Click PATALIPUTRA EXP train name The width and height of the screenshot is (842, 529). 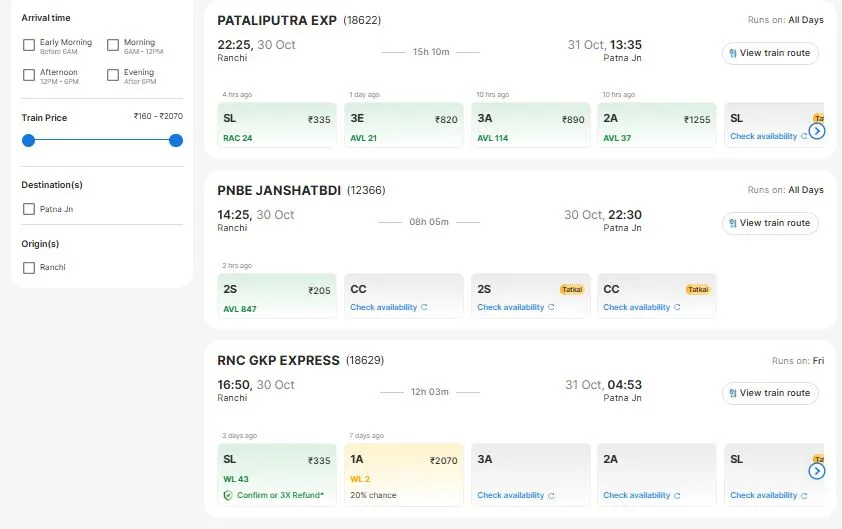(x=277, y=20)
